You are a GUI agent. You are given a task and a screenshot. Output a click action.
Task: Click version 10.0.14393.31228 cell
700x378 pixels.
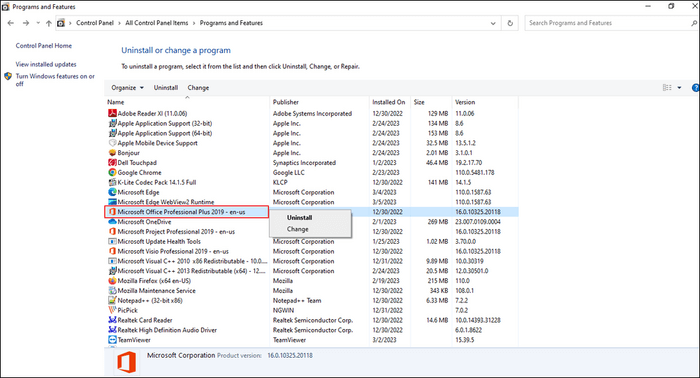[478, 320]
